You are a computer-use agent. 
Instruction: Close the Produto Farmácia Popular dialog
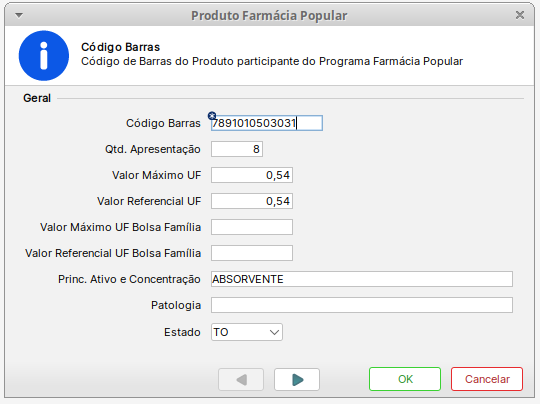coord(520,15)
